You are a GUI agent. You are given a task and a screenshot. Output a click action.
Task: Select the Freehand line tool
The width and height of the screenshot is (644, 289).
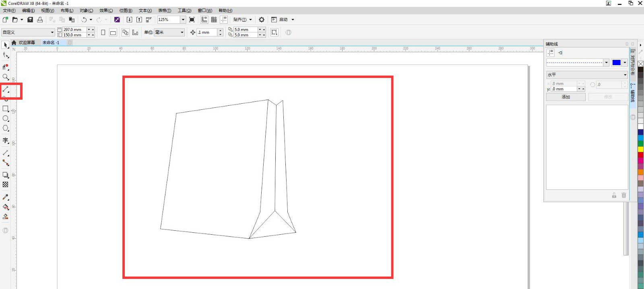point(6,89)
